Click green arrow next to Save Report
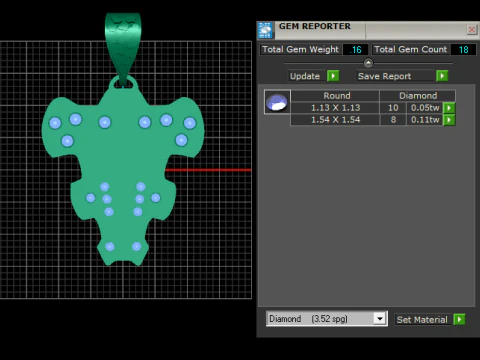Screen dimensions: 480x360 (442, 76)
